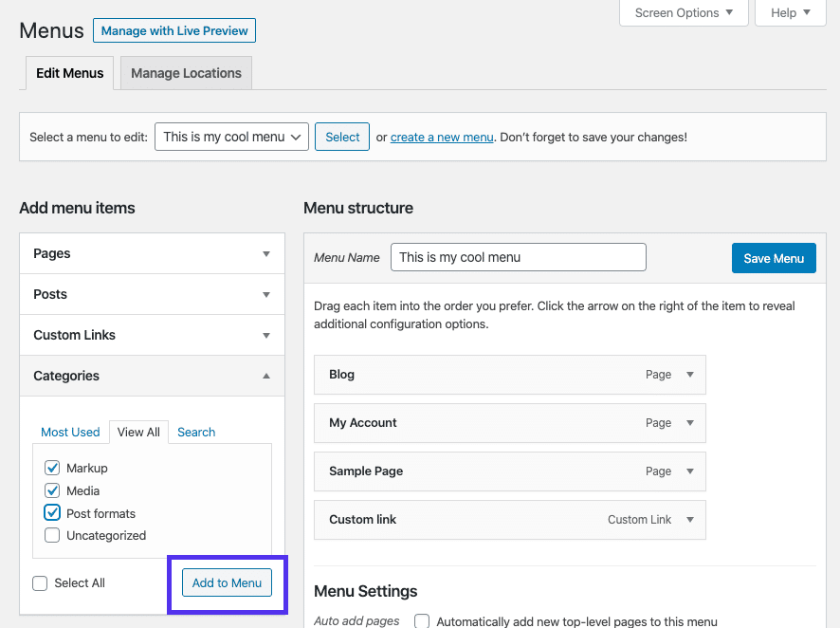The width and height of the screenshot is (840, 628).
Task: Expand the Pages panel
Action: [266, 253]
